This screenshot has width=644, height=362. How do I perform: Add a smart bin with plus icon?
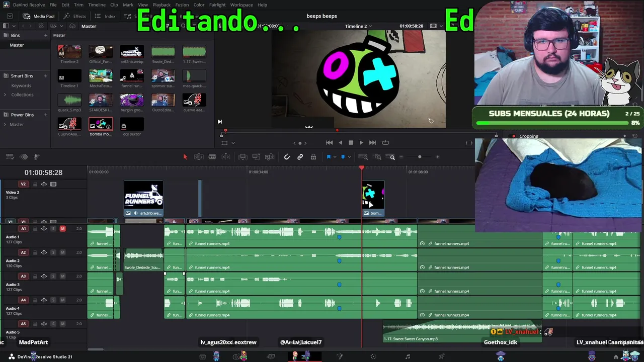tap(45, 76)
